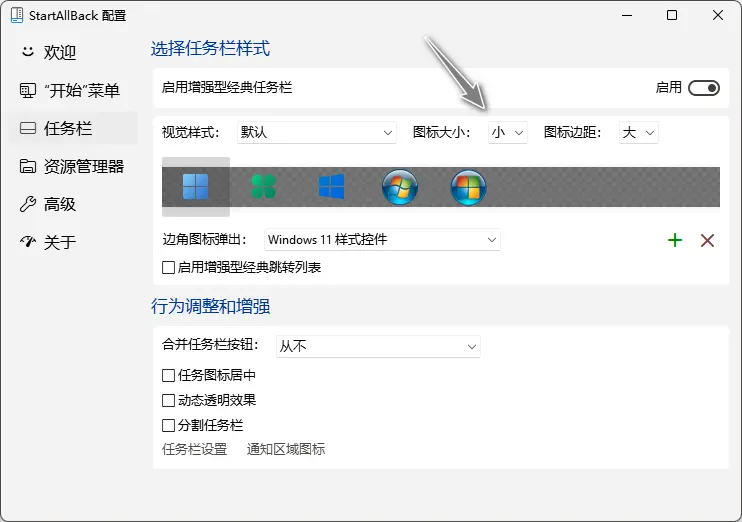This screenshot has height=522, width=742.
Task: Choose the rightmost round Windows orb icon
Action: [468, 187]
